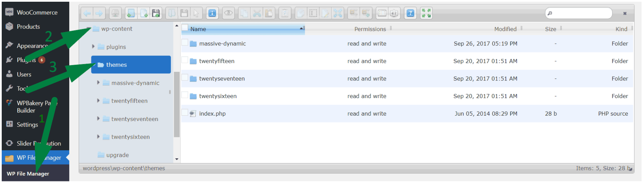The height and width of the screenshot is (182, 644).
Task: Click the Copy toolbar icon
Action: tap(244, 13)
